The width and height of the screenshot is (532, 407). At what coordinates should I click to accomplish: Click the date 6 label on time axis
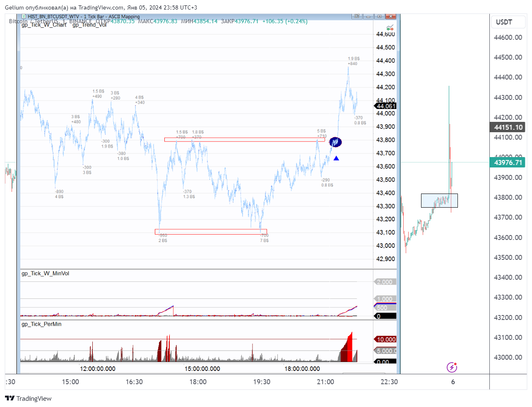(453, 382)
